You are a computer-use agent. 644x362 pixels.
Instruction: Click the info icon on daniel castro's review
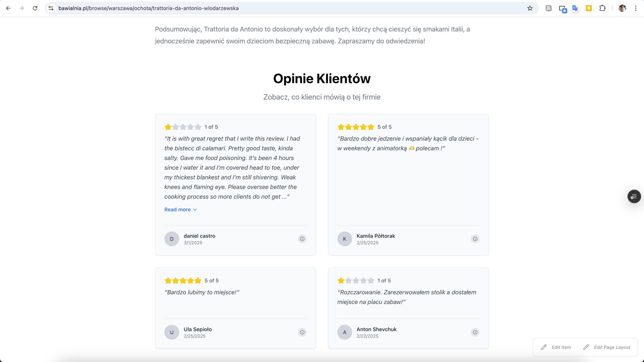(x=302, y=239)
